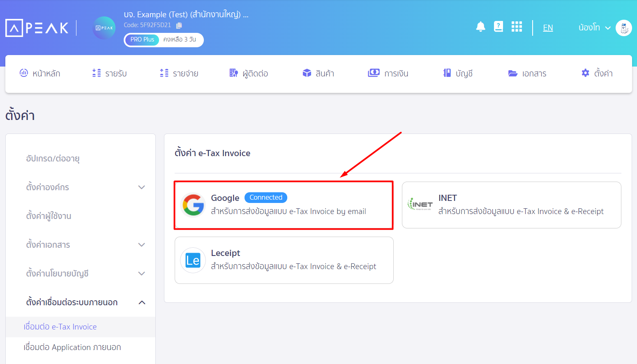
Task: Select the หน้าหลัก home icon
Action: coord(23,73)
